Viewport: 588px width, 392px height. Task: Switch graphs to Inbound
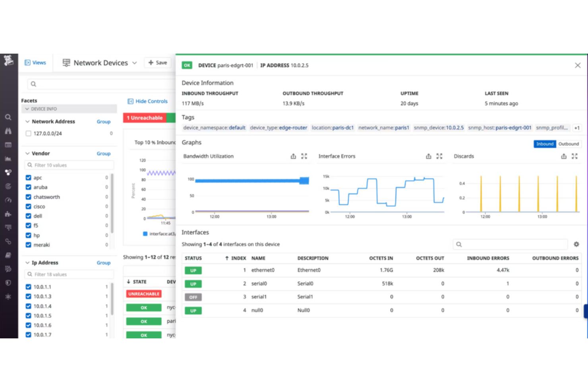coord(545,144)
